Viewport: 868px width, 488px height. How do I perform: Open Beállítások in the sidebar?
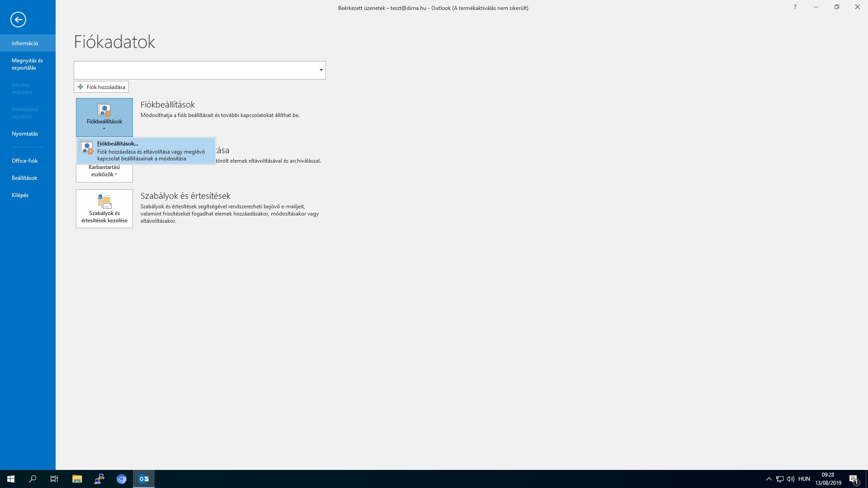tap(28, 178)
